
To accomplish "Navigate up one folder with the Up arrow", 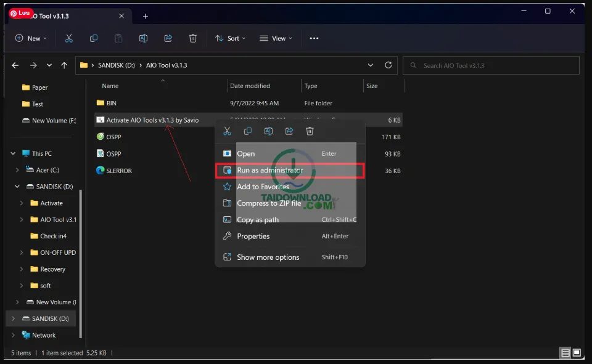I will click(x=64, y=65).
